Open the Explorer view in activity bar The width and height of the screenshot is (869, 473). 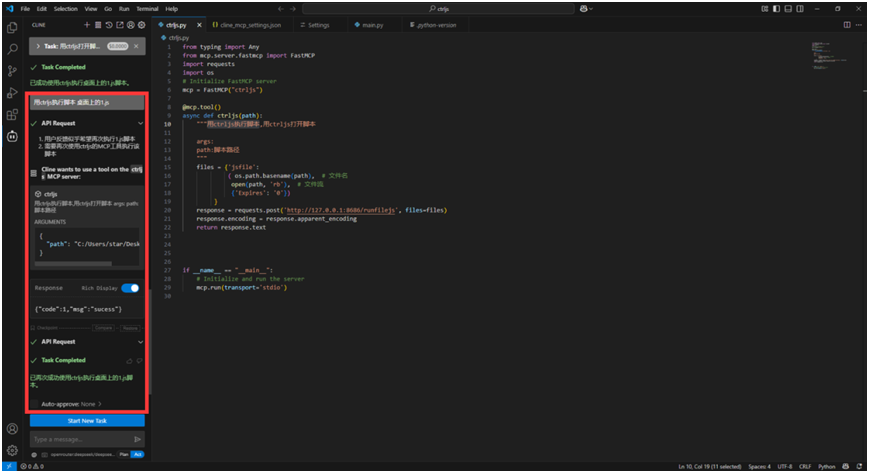12,28
